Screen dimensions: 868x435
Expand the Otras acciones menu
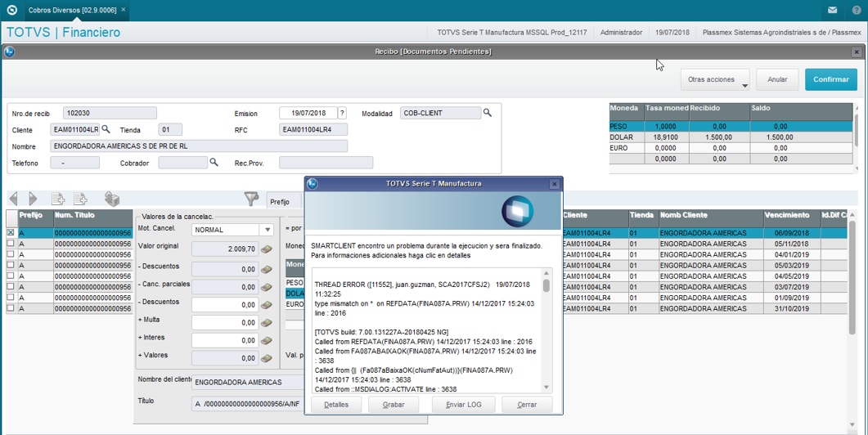(x=715, y=79)
